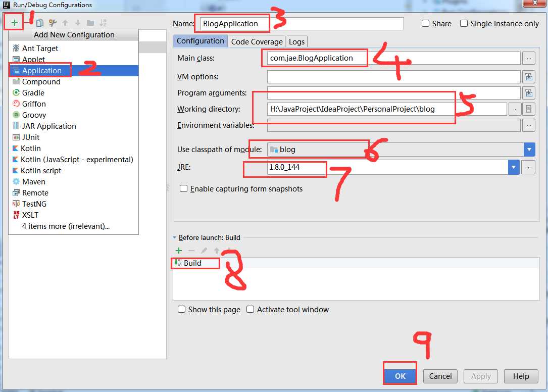The width and height of the screenshot is (548, 392).
Task: Select the Applet configuration type
Action: [73, 60]
